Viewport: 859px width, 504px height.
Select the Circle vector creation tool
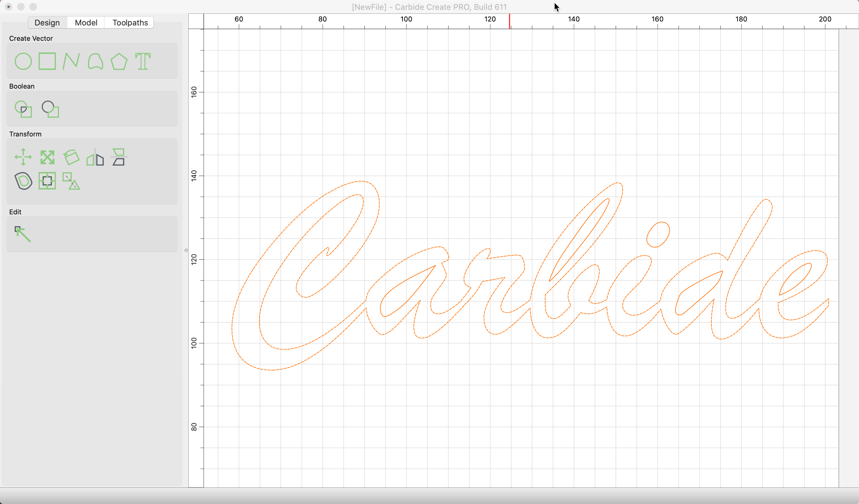click(23, 61)
